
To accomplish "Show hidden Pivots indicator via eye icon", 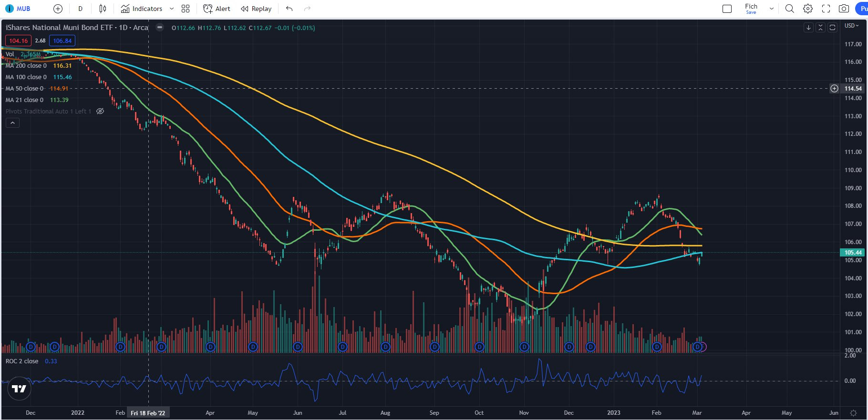I will [100, 112].
